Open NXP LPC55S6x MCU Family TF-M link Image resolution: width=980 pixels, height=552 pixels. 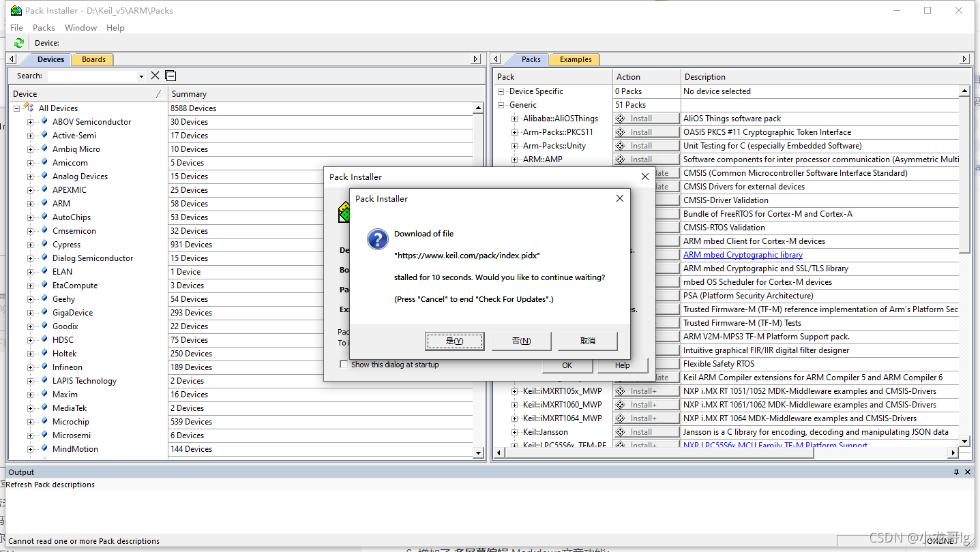[775, 445]
